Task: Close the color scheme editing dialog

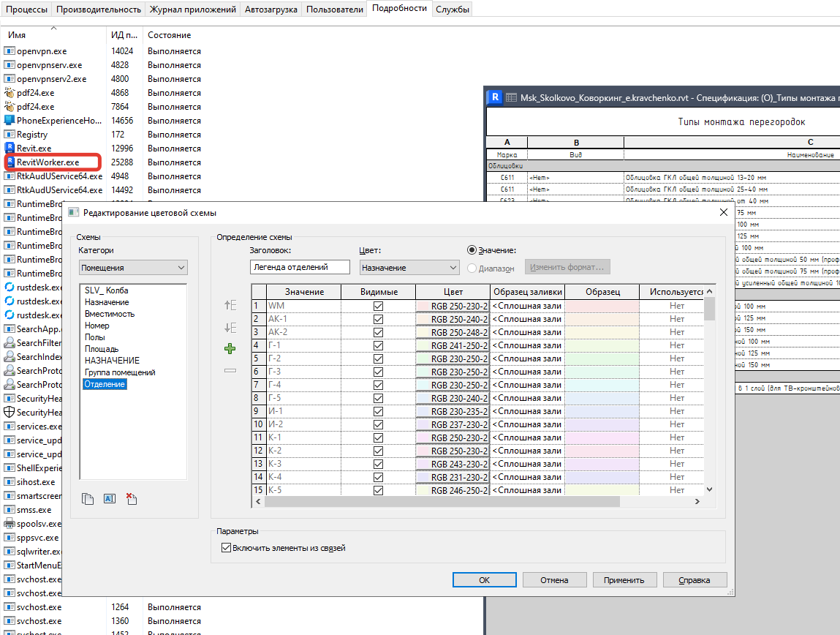Action: [x=723, y=212]
